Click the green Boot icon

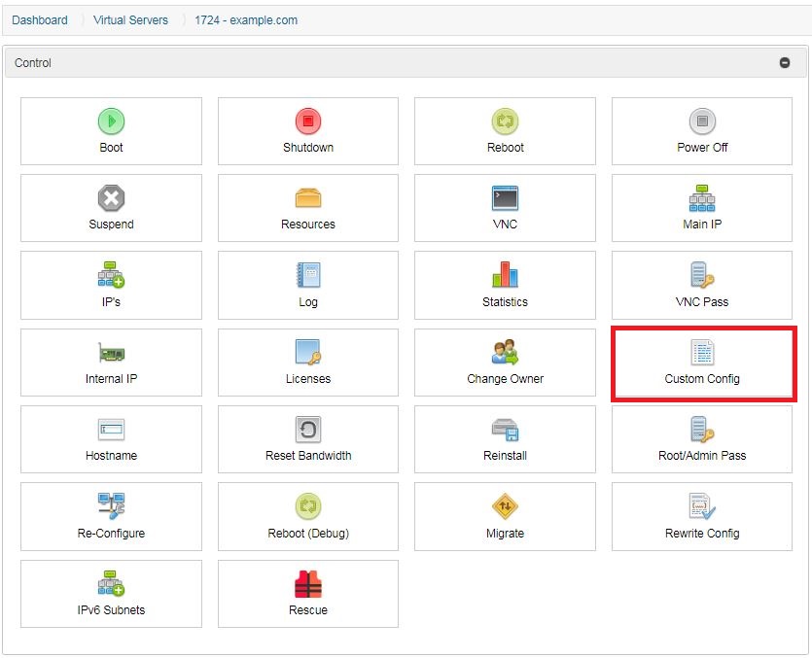point(111,121)
